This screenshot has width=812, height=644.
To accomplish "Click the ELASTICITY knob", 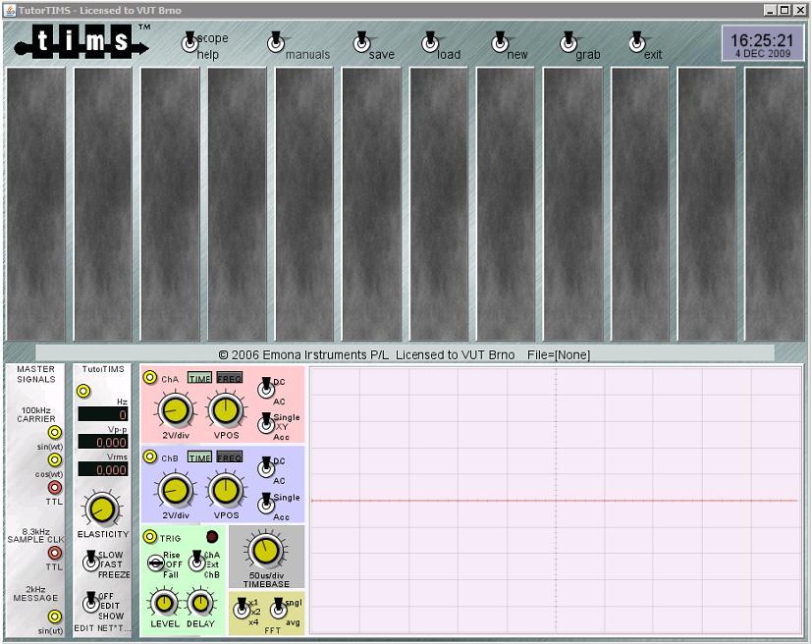I will pos(102,509).
